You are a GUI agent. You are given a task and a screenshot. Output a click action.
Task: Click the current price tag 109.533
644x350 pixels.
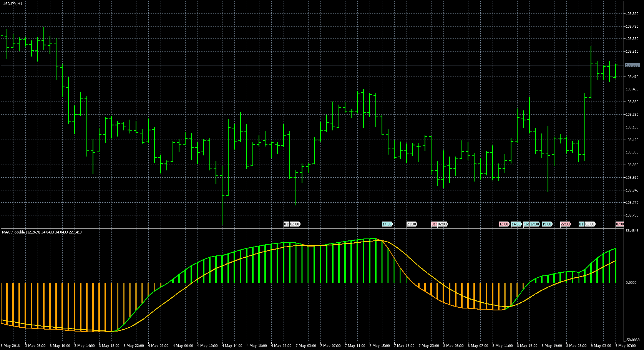click(x=632, y=65)
